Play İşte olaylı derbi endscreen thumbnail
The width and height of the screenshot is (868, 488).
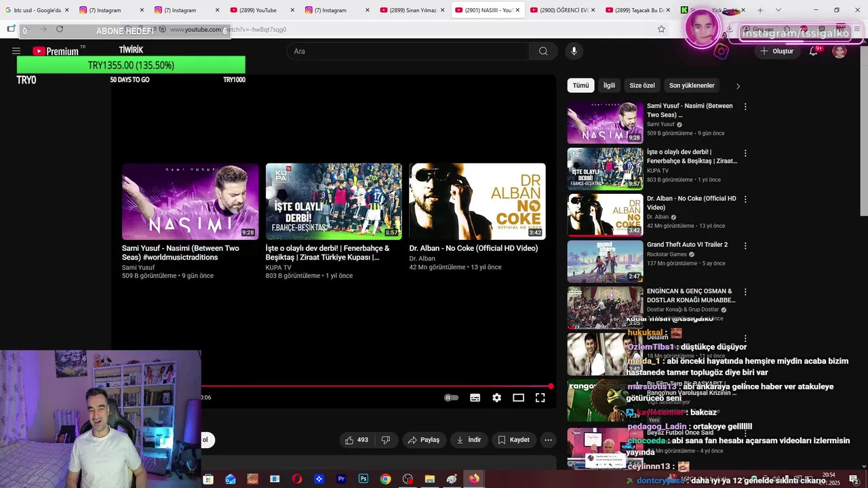click(334, 201)
